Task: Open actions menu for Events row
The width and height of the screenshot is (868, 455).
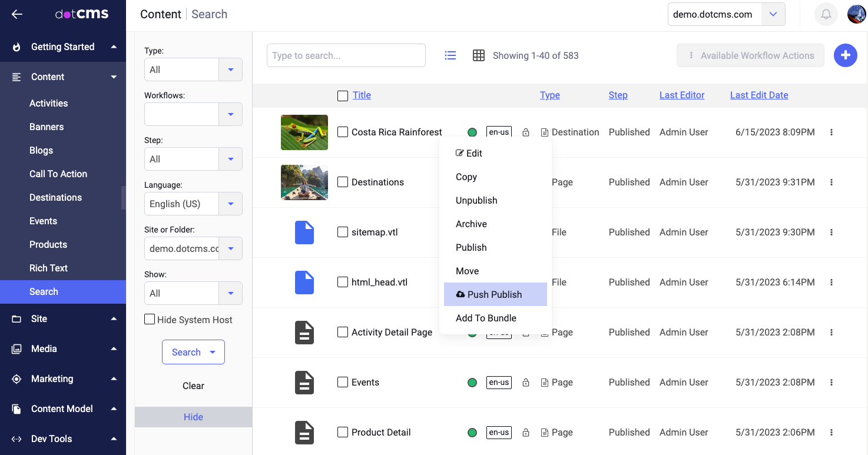Action: click(831, 383)
